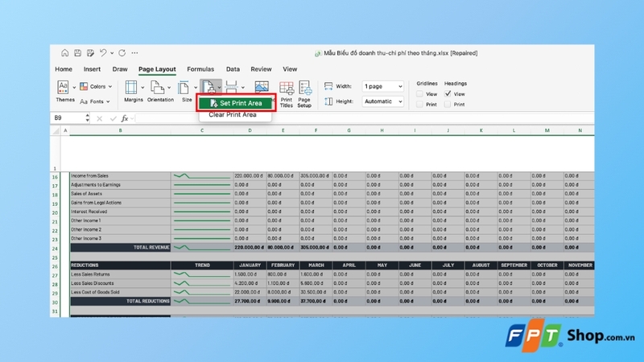Click the cancel X in formula bar
This screenshot has width=644, height=362.
coord(99,118)
